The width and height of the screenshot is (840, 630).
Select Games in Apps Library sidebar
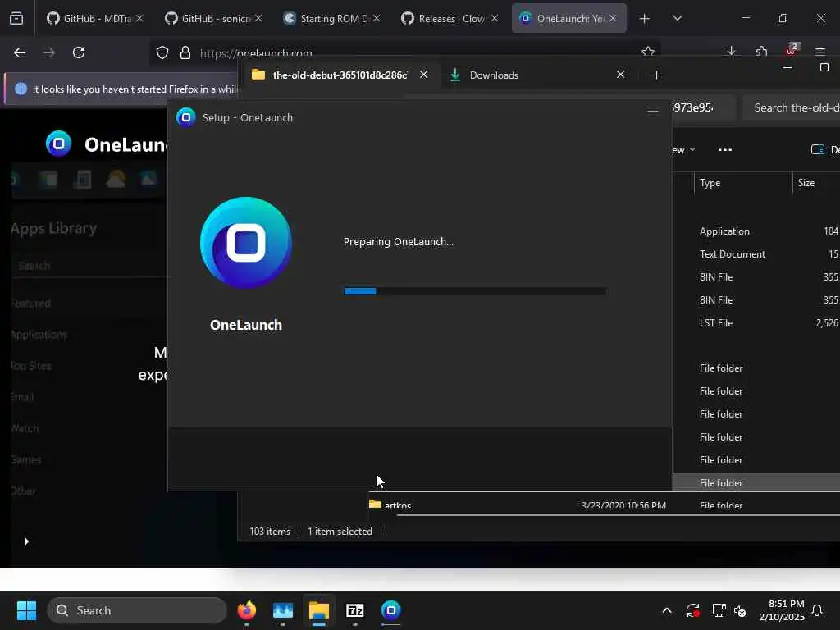coord(25,459)
